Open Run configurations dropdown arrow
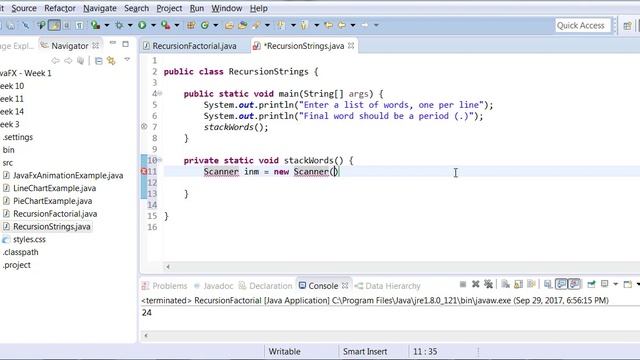This screenshot has width=640, height=360. [x=153, y=26]
